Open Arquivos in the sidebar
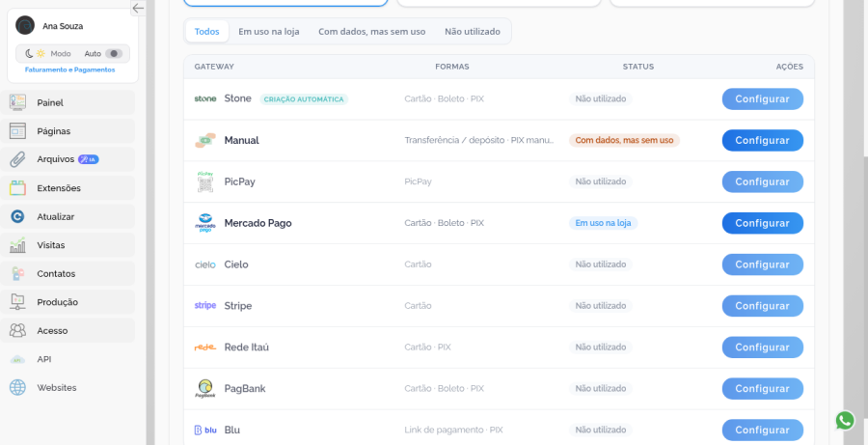The image size is (868, 445). 68,159
